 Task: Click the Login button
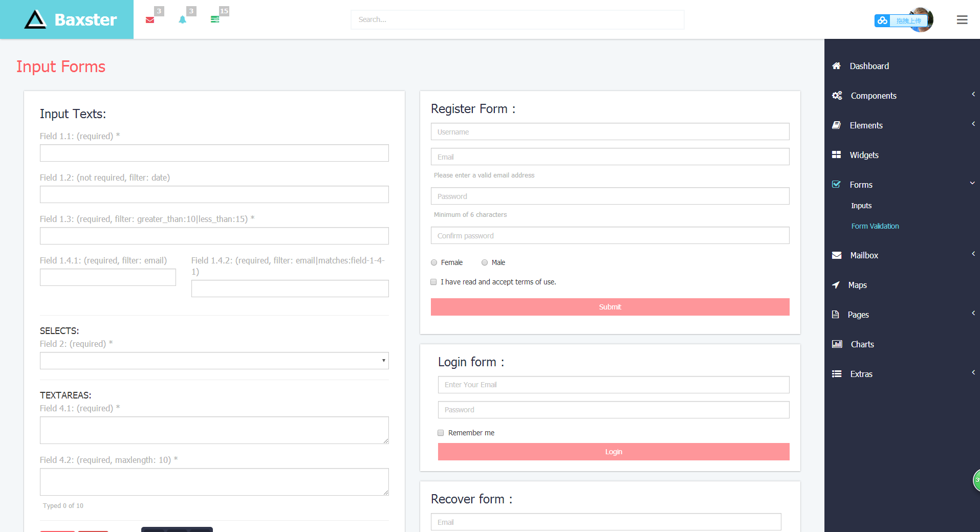click(614, 452)
